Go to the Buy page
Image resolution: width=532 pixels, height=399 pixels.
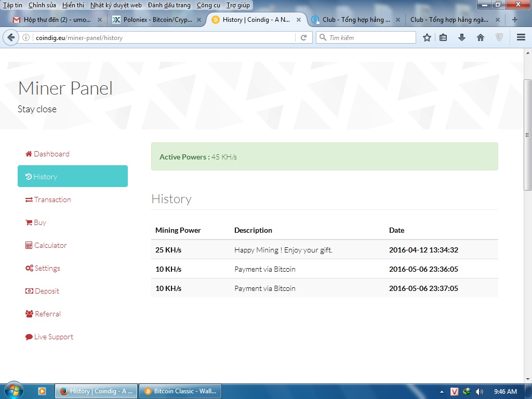pos(36,222)
